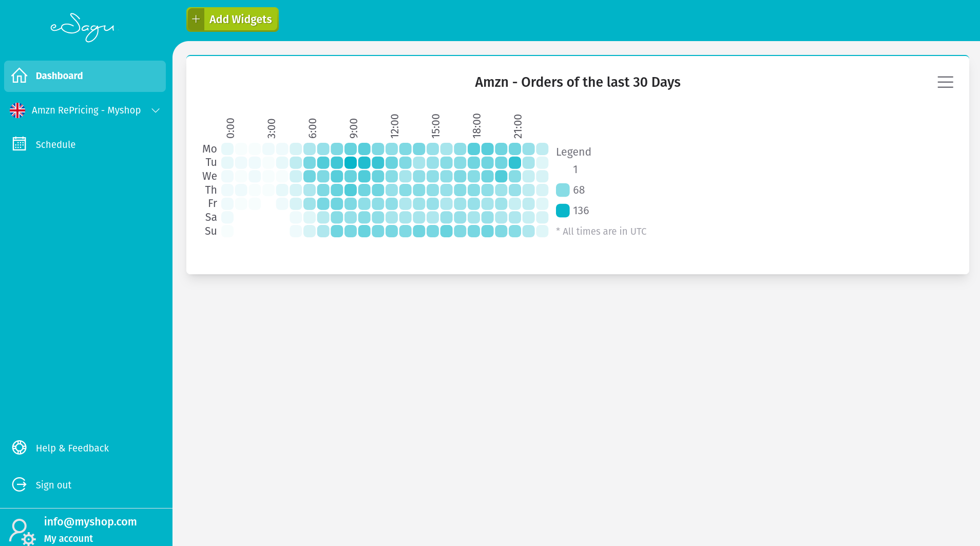Image resolution: width=980 pixels, height=546 pixels.
Task: Click the Legend heading text
Action: click(x=573, y=152)
